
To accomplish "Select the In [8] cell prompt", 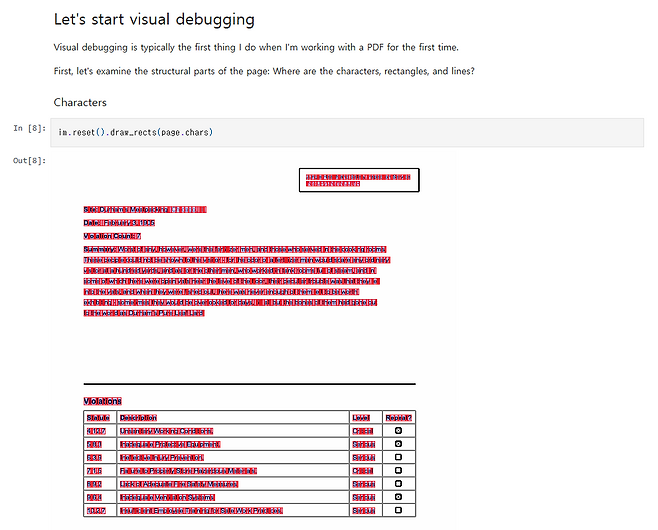I will (x=29, y=128).
